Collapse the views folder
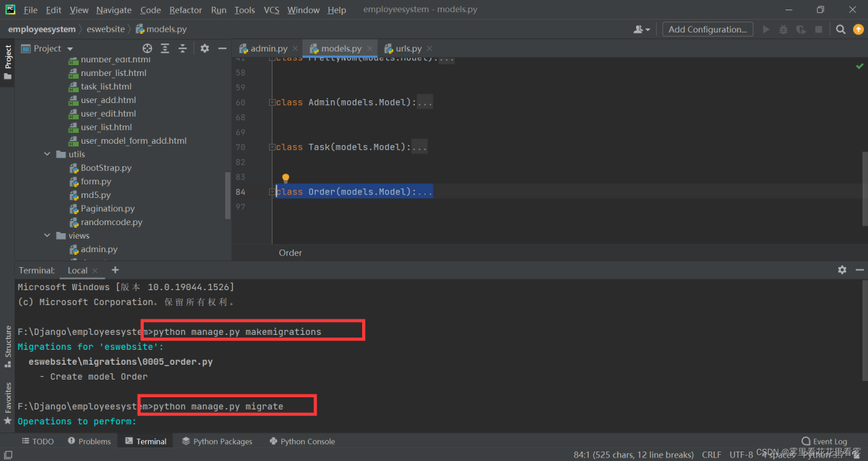 tap(47, 236)
